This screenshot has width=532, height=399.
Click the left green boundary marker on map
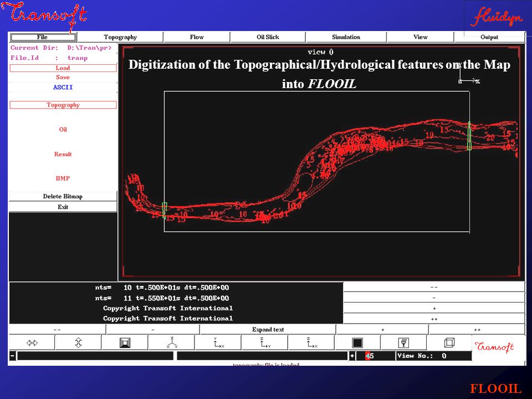(164, 210)
